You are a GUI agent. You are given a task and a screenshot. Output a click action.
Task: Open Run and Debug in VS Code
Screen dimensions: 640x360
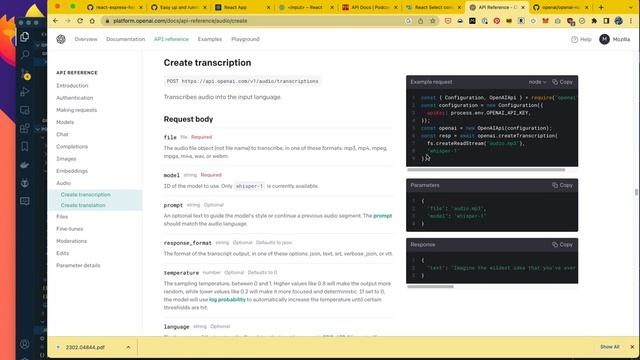pos(24,92)
